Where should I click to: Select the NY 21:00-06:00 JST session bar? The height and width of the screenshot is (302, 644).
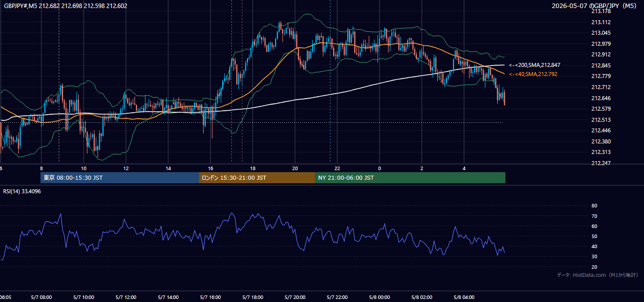(x=410, y=178)
